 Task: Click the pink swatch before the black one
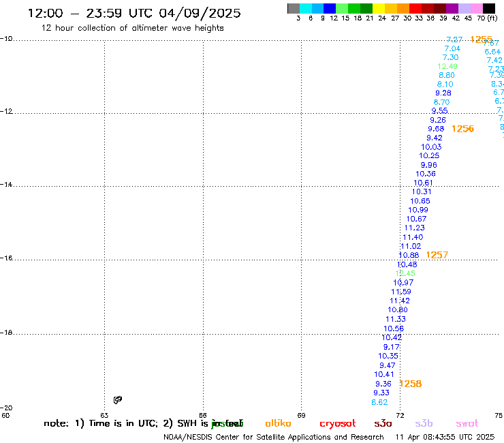[476, 8]
